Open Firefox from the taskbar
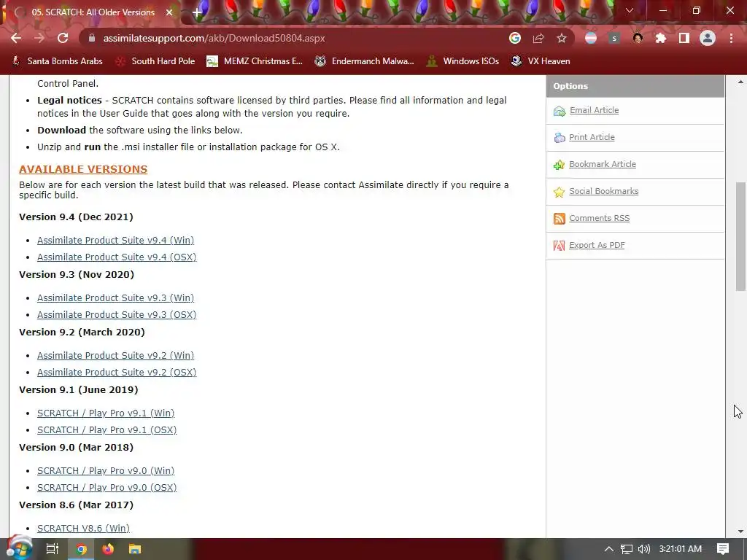Image resolution: width=747 pixels, height=560 pixels. (x=108, y=549)
